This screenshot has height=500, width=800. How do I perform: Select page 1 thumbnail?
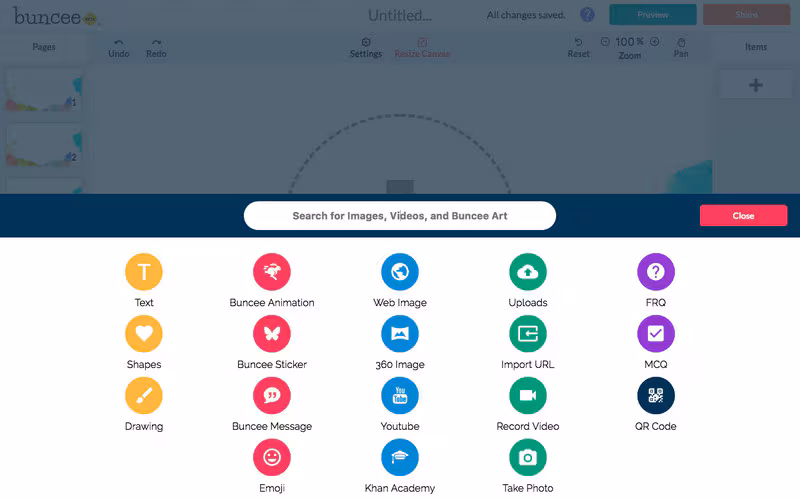click(x=43, y=92)
